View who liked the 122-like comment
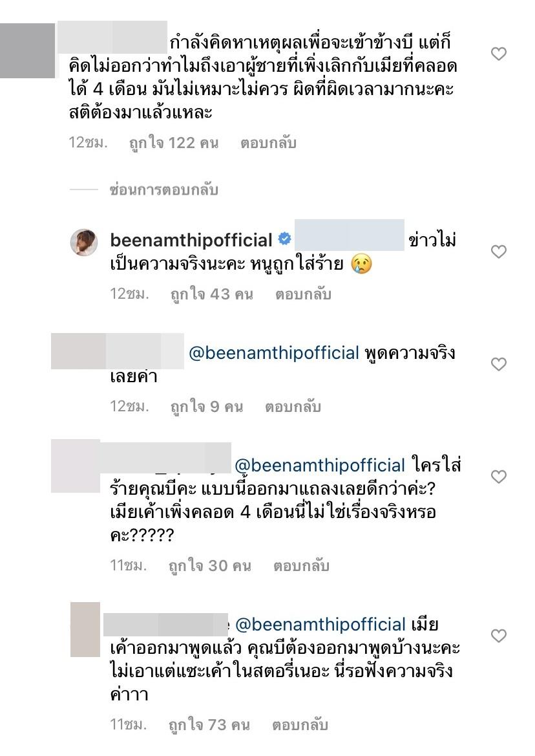 click(x=174, y=143)
